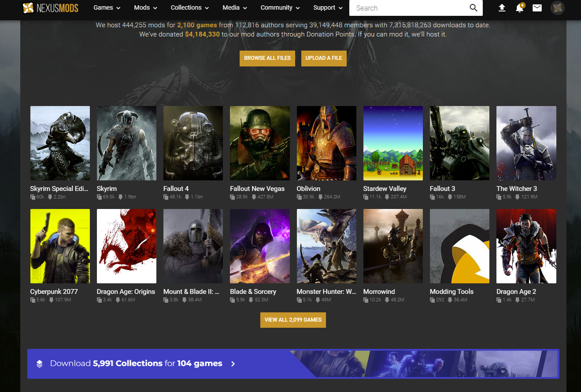
Task: Open Dragon Age: Origins cover image
Action: pos(126,246)
